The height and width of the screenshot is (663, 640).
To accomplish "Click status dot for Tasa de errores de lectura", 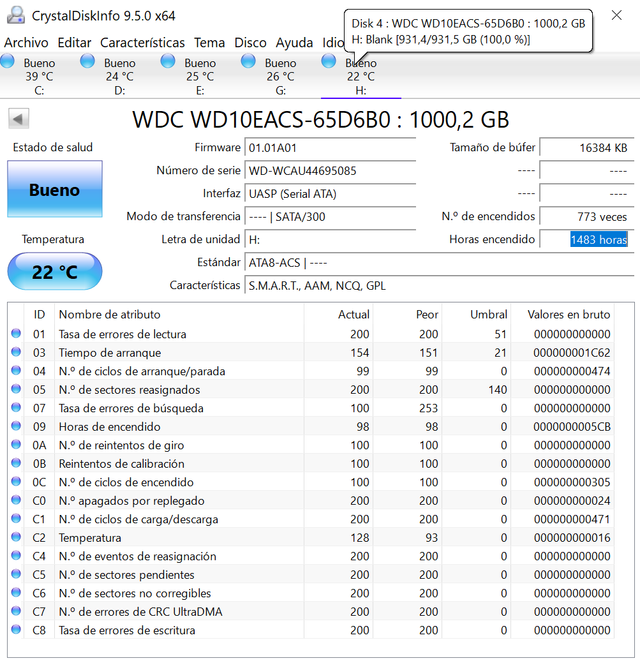I will pyautogui.click(x=16, y=334).
